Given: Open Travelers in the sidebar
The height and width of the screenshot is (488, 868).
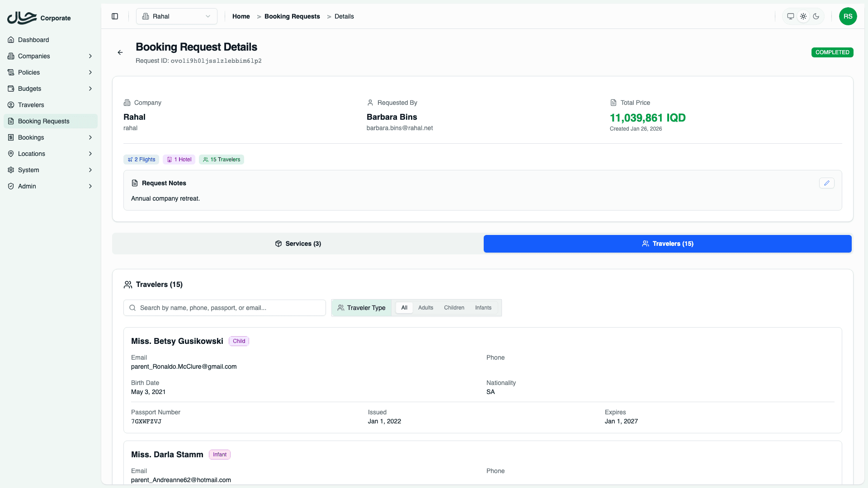Looking at the screenshot, I should click(x=31, y=105).
